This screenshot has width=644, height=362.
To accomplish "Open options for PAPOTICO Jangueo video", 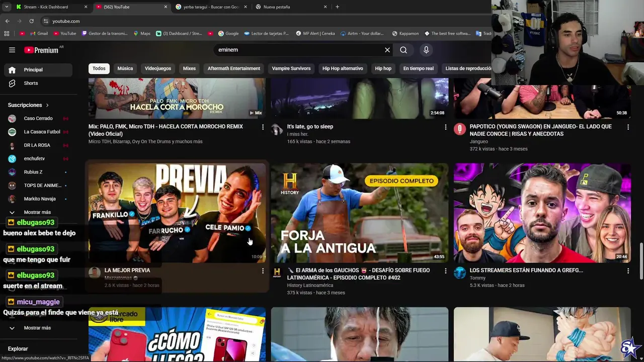I will (x=628, y=127).
